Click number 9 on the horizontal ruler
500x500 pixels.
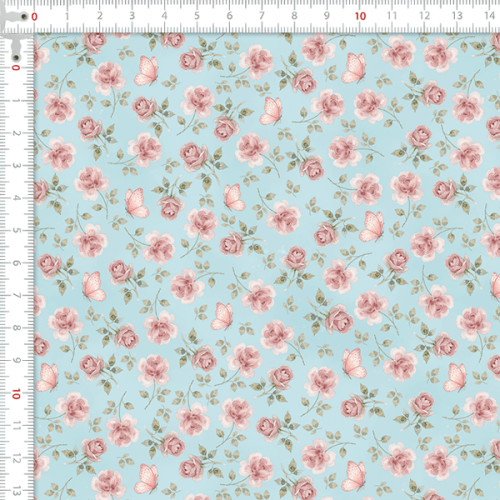tap(327, 16)
